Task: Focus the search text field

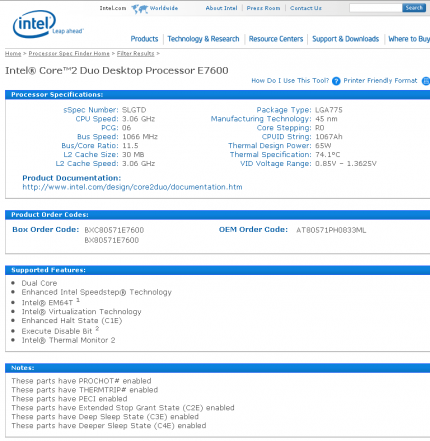Action: pos(375,8)
